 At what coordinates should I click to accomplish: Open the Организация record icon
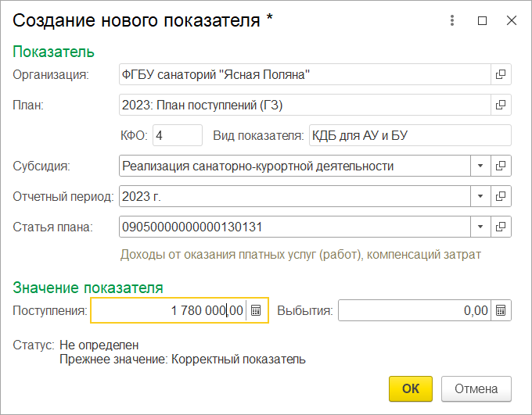coord(501,74)
